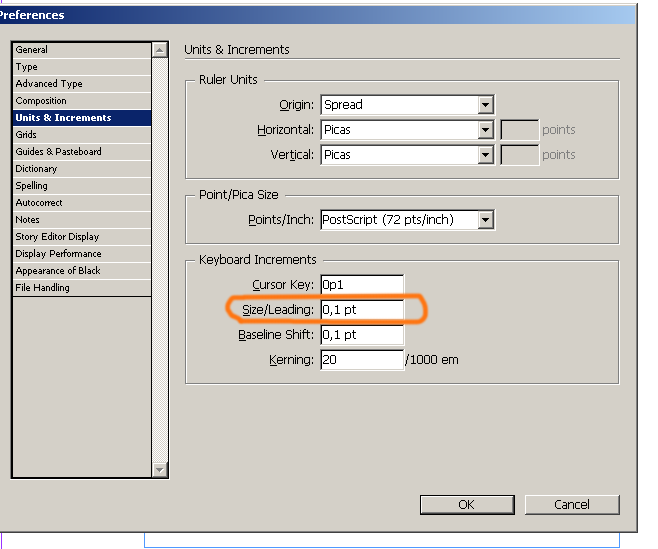Click category list scroll up arrow
The height and width of the screenshot is (549, 658).
pos(159,50)
